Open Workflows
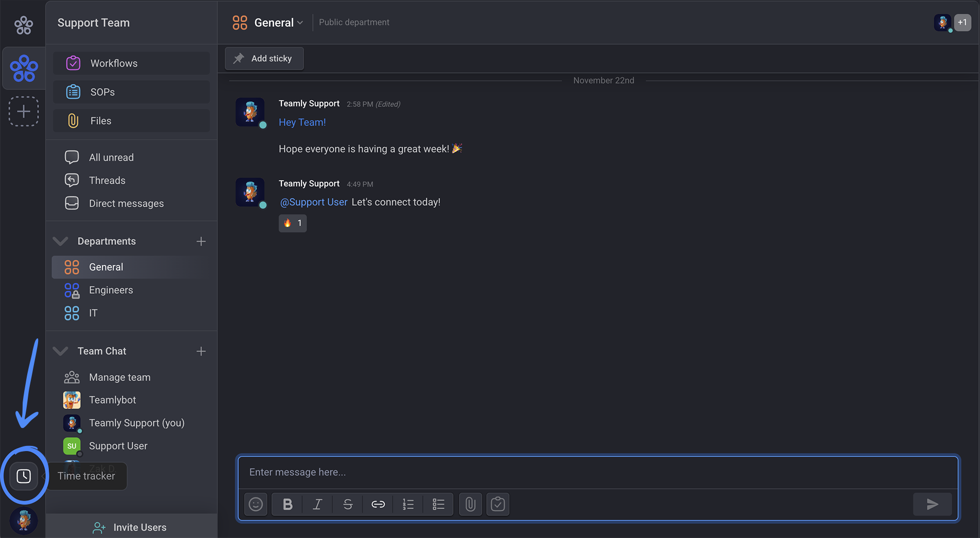 pyautogui.click(x=131, y=63)
